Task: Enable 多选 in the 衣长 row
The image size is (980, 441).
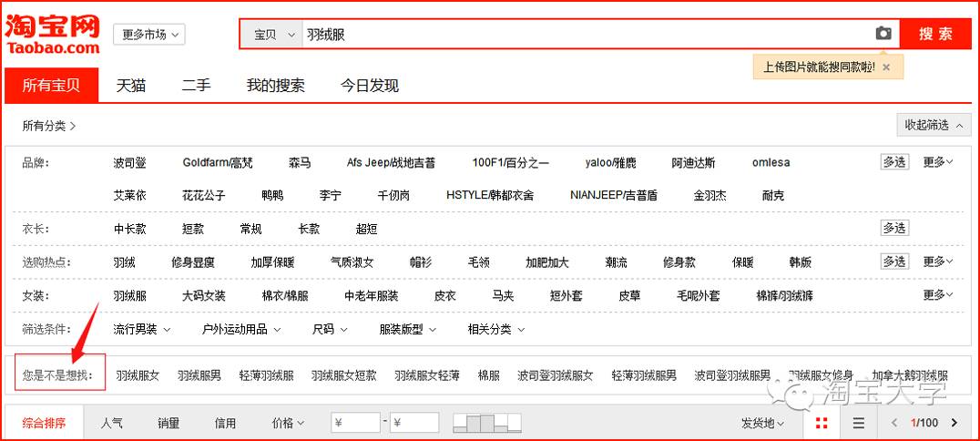Action: [x=894, y=228]
